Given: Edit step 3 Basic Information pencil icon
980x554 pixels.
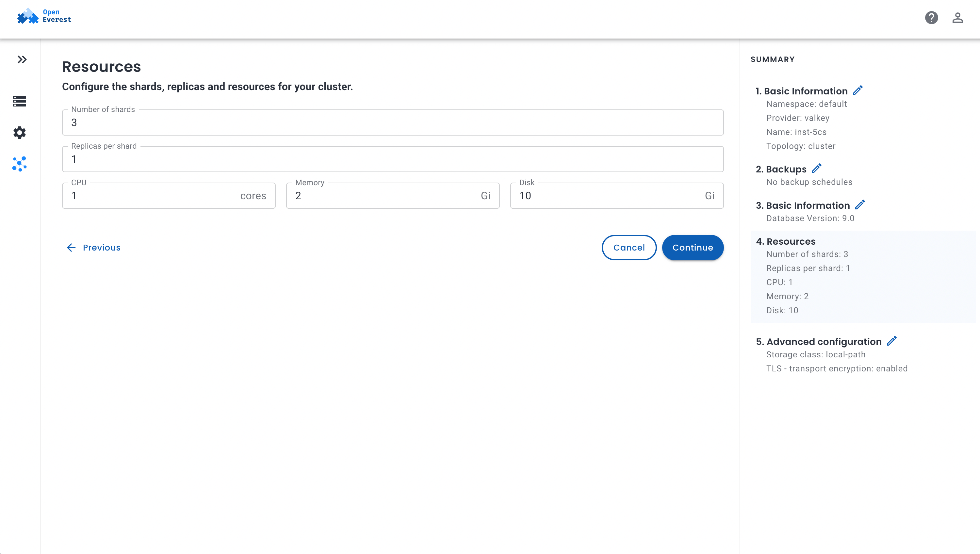Looking at the screenshot, I should tap(860, 205).
